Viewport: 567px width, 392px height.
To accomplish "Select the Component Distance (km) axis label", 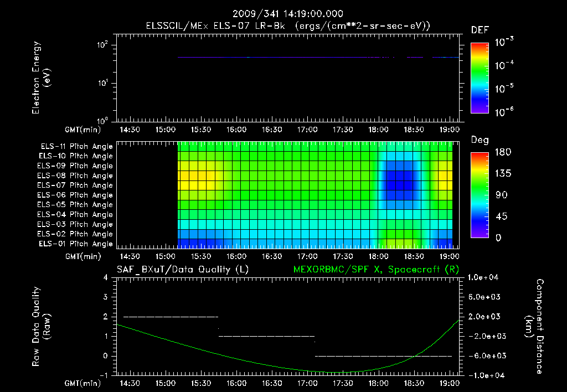I will click(534, 327).
